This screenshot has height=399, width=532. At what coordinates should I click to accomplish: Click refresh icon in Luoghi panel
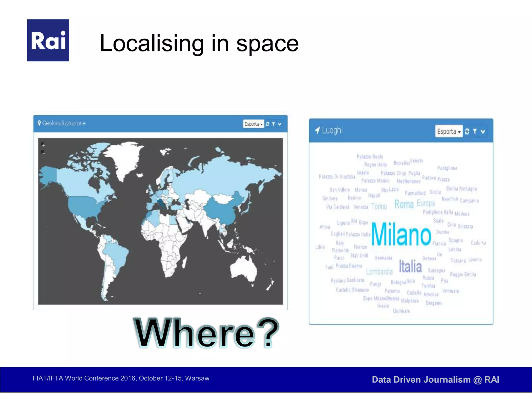pos(467,131)
